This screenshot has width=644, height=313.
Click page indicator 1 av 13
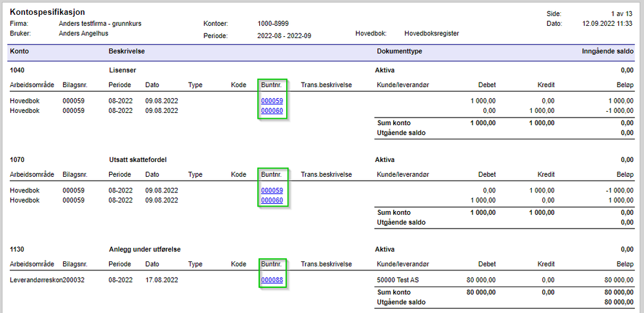622,14
